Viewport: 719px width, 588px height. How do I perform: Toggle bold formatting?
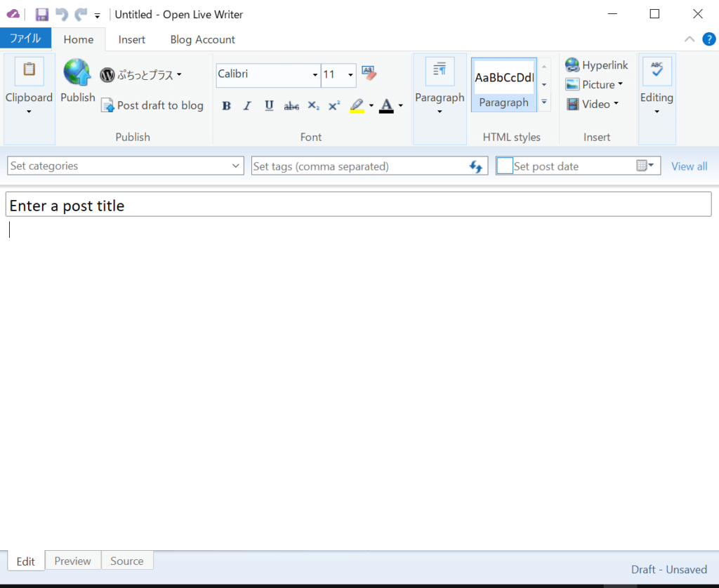click(x=226, y=105)
